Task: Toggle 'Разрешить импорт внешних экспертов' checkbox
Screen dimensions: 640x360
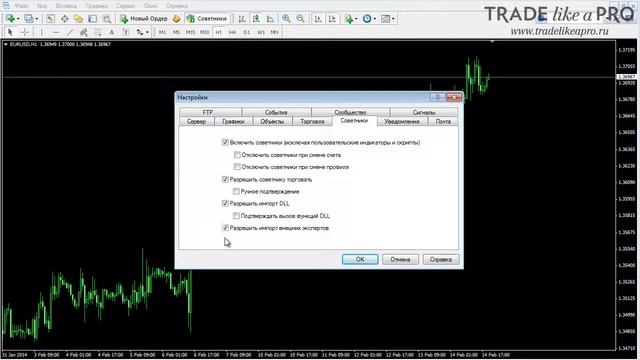Action: click(x=225, y=228)
